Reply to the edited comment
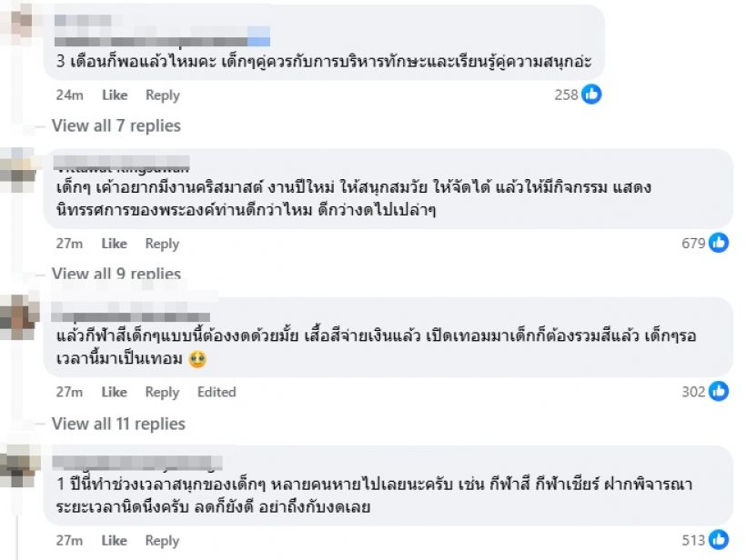 (x=163, y=392)
